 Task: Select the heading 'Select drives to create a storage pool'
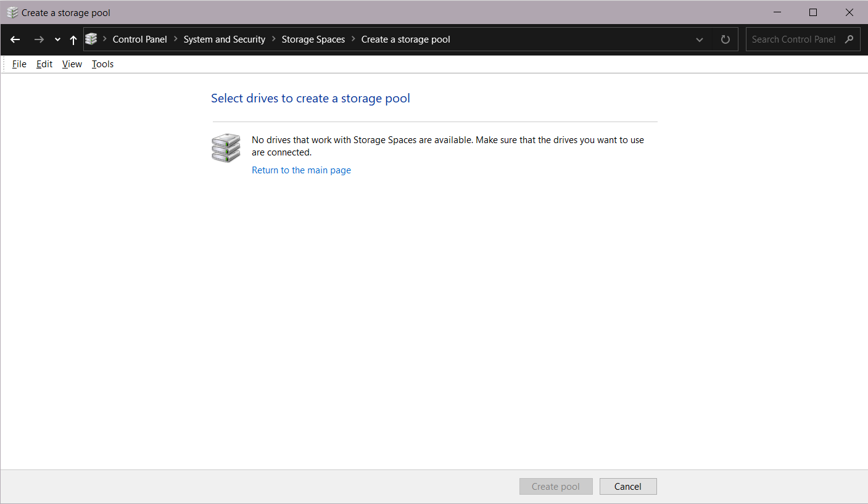[310, 98]
